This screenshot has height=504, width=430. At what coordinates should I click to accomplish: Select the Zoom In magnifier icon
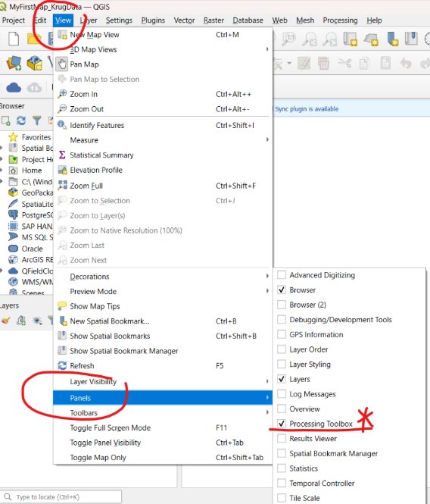[62, 94]
